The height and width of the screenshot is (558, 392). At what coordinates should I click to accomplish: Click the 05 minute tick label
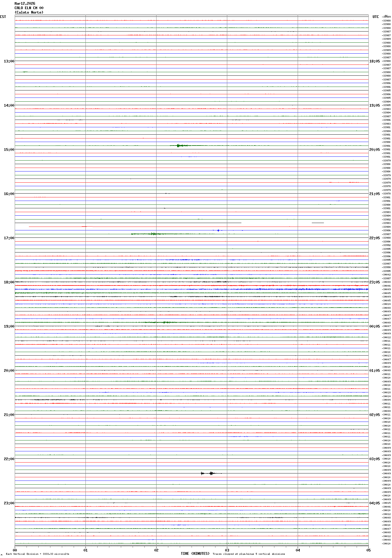point(368,550)
